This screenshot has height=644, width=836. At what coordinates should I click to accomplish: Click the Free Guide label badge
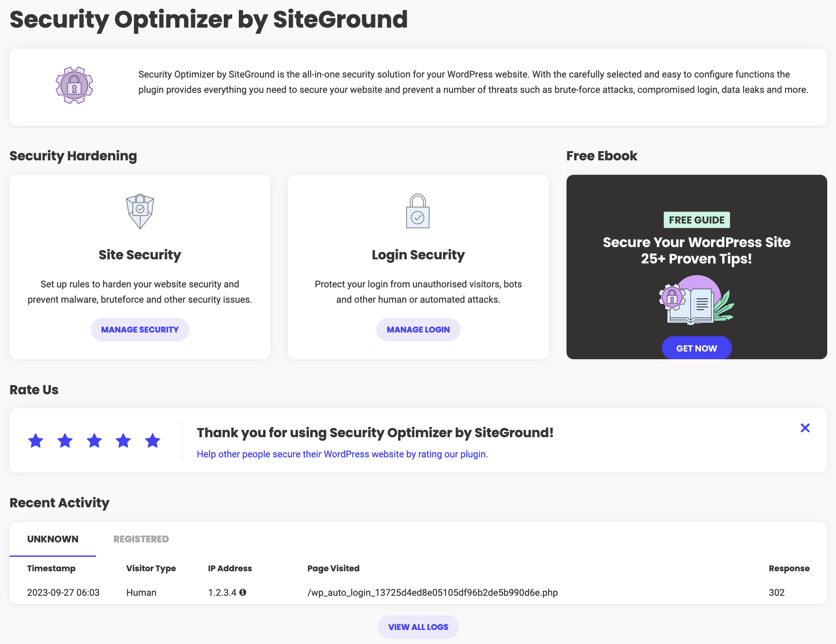(x=697, y=220)
